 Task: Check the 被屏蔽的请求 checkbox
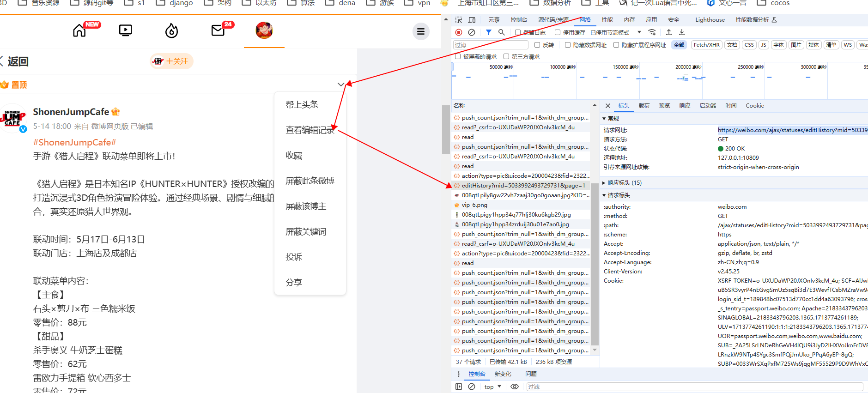click(458, 56)
